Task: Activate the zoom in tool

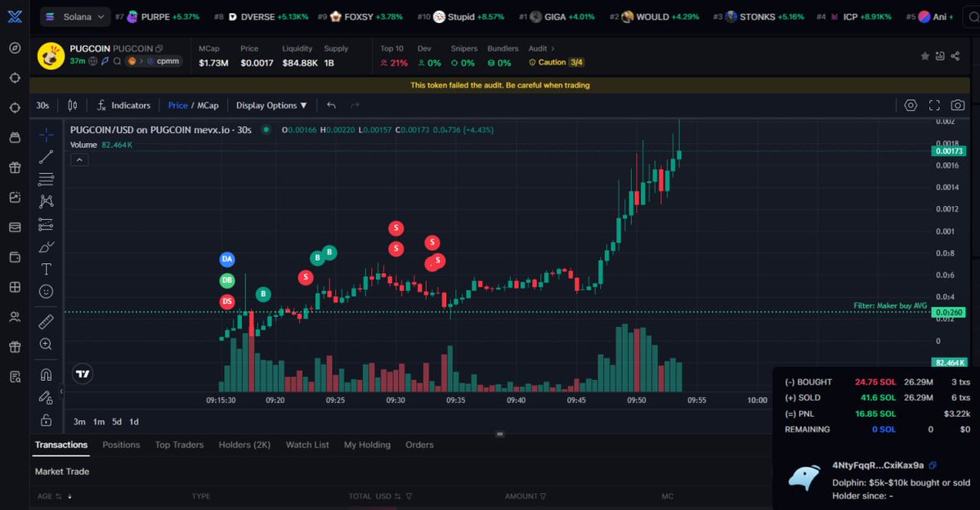Action: [x=47, y=344]
